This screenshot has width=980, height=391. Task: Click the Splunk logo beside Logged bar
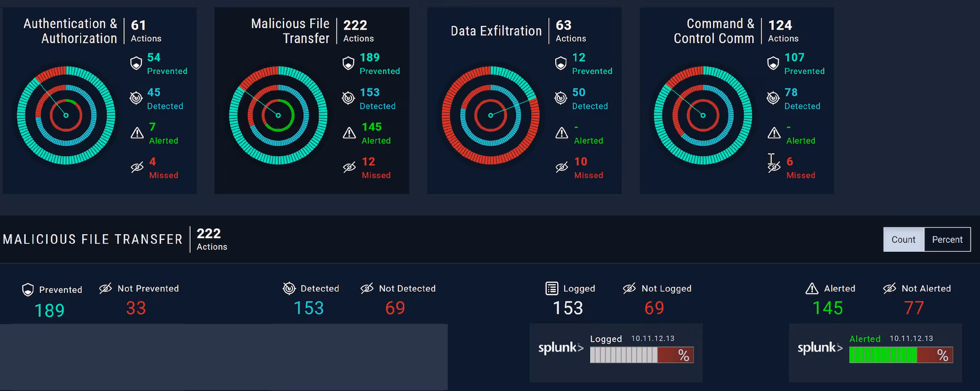coord(561,348)
